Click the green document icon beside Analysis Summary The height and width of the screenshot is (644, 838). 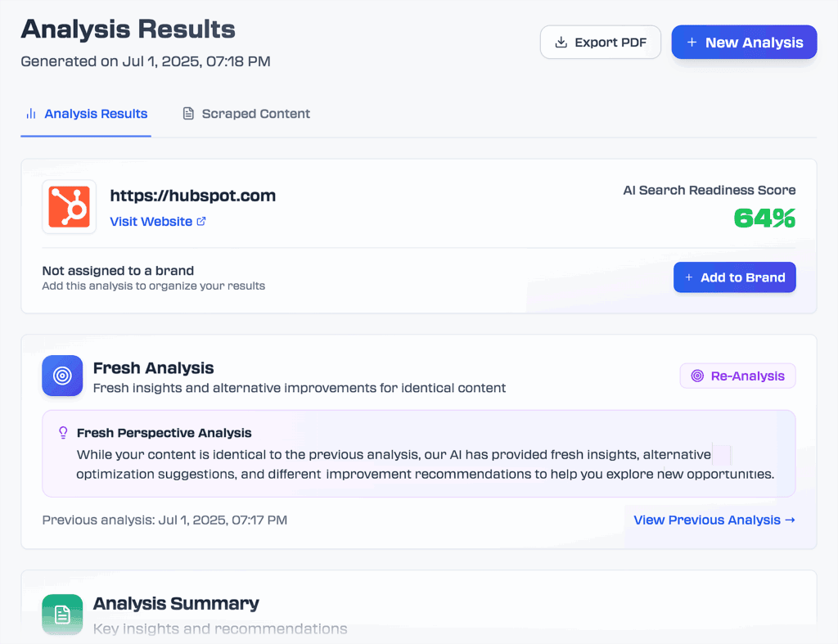[x=62, y=615]
